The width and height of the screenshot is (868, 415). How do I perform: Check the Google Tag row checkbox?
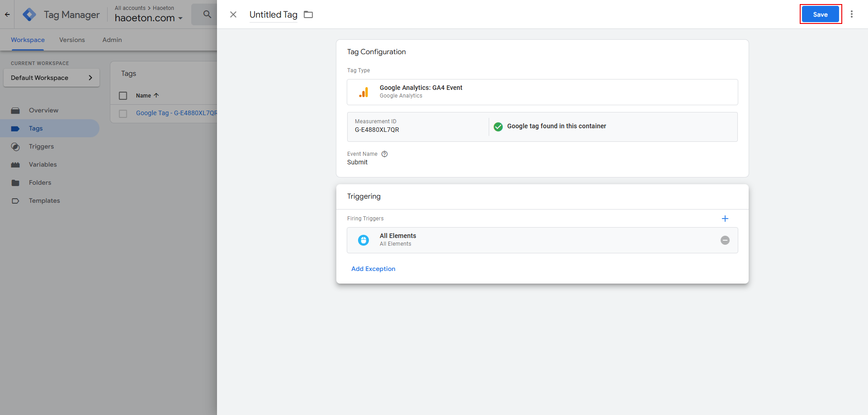click(123, 114)
